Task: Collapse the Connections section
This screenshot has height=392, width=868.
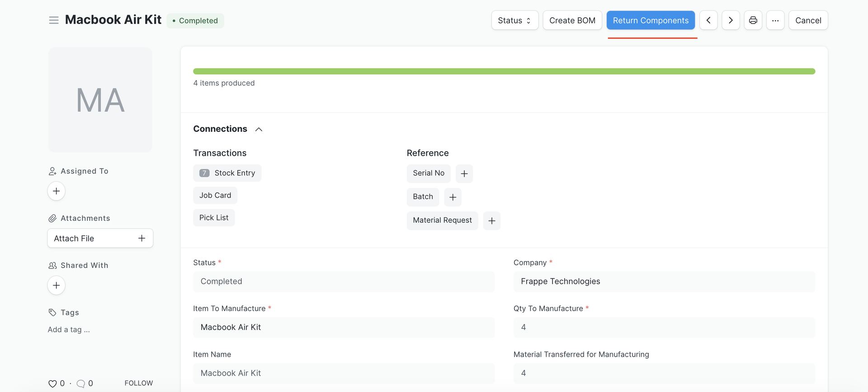Action: pyautogui.click(x=259, y=129)
